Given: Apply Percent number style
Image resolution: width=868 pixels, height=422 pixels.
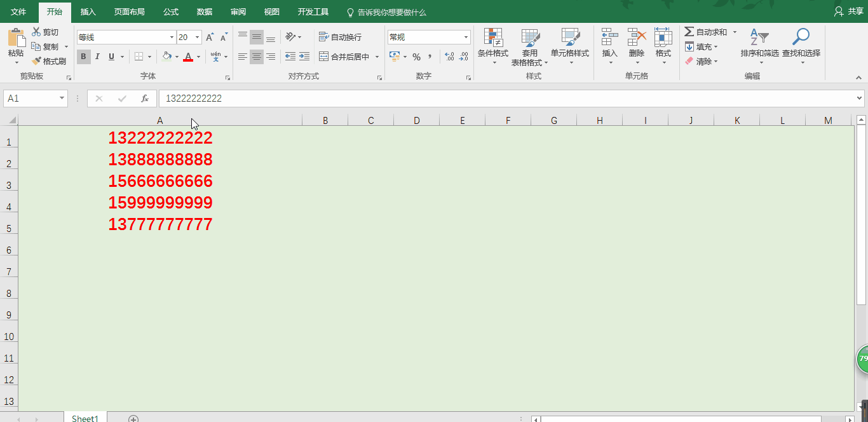Looking at the screenshot, I should pos(417,57).
